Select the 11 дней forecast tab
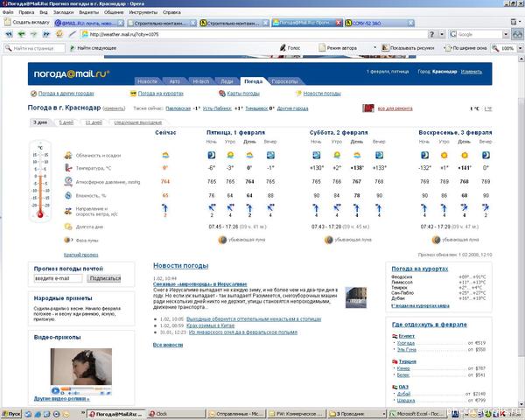Viewport: 525px width, 420px height. (x=94, y=122)
